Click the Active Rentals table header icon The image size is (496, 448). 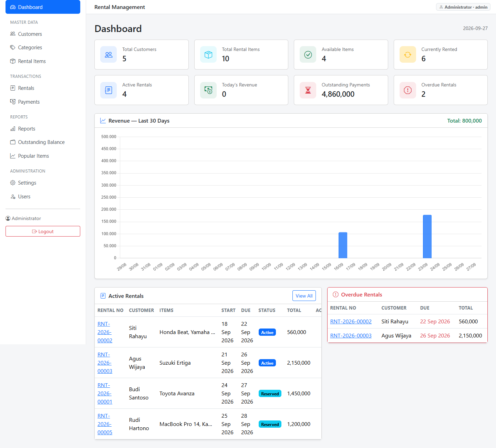103,296
